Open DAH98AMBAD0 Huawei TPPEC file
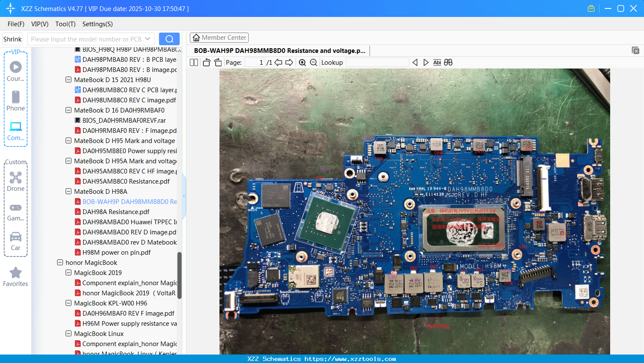The image size is (644, 363). point(126,222)
